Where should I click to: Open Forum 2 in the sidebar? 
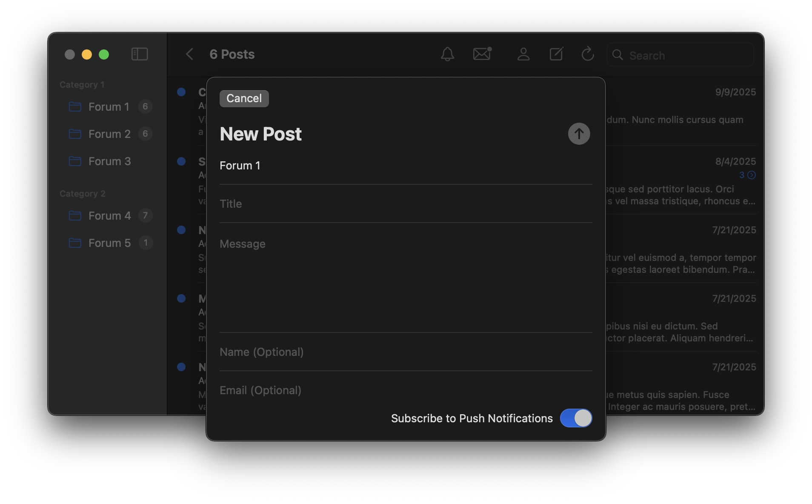109,134
